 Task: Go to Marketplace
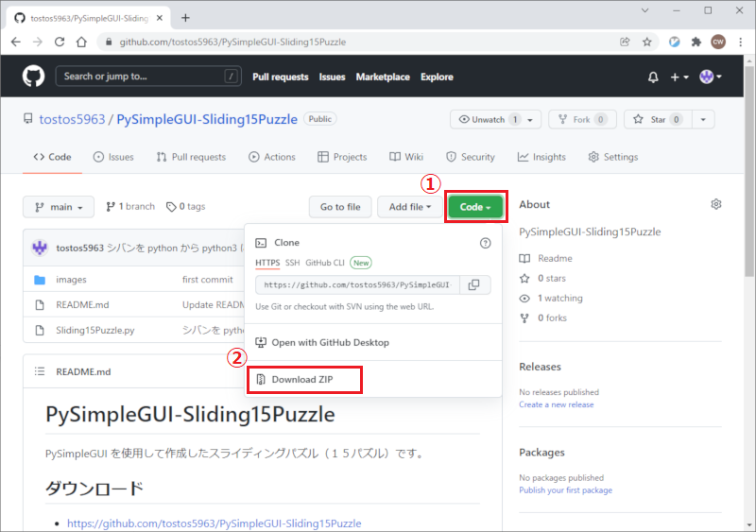pos(383,77)
